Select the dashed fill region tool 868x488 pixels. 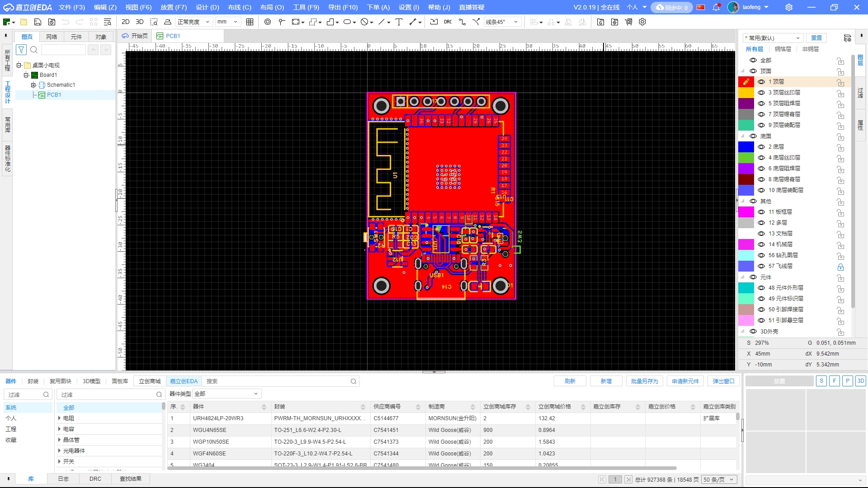point(313,22)
